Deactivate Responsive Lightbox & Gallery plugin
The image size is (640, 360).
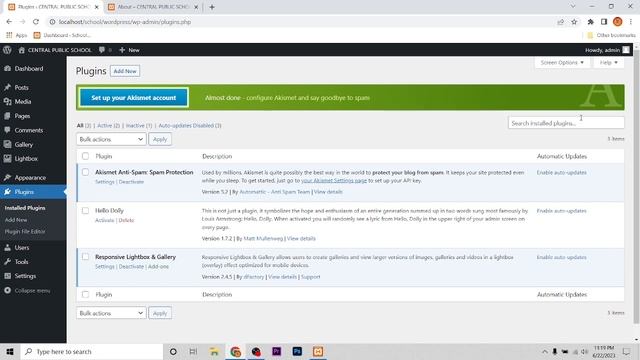(x=131, y=267)
